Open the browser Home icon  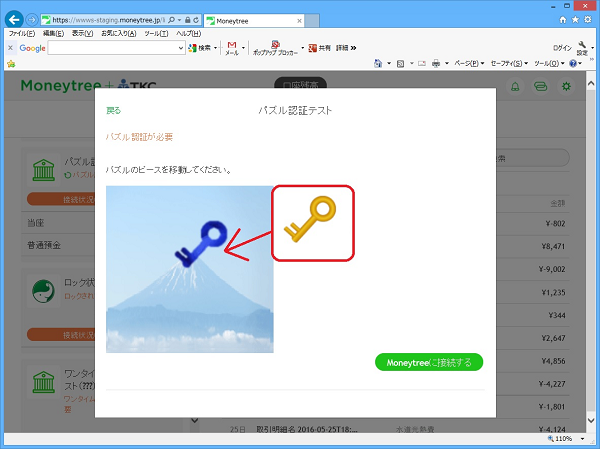click(562, 20)
